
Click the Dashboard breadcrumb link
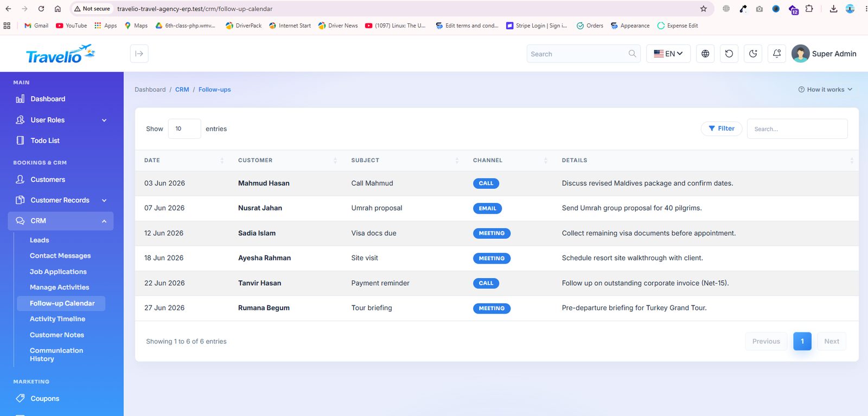[x=150, y=89]
